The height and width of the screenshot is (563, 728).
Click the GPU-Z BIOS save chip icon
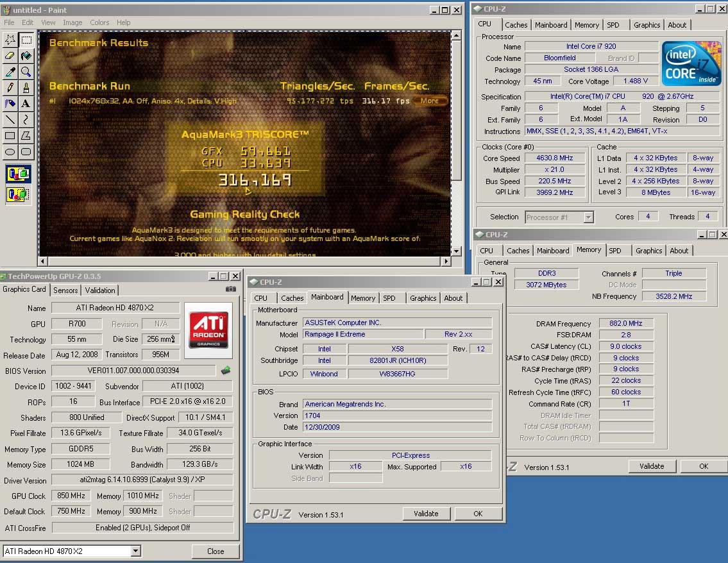tap(226, 371)
